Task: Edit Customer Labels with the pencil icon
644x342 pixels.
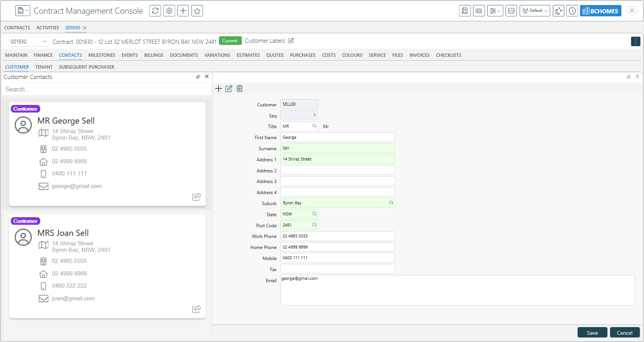Action: tap(291, 40)
